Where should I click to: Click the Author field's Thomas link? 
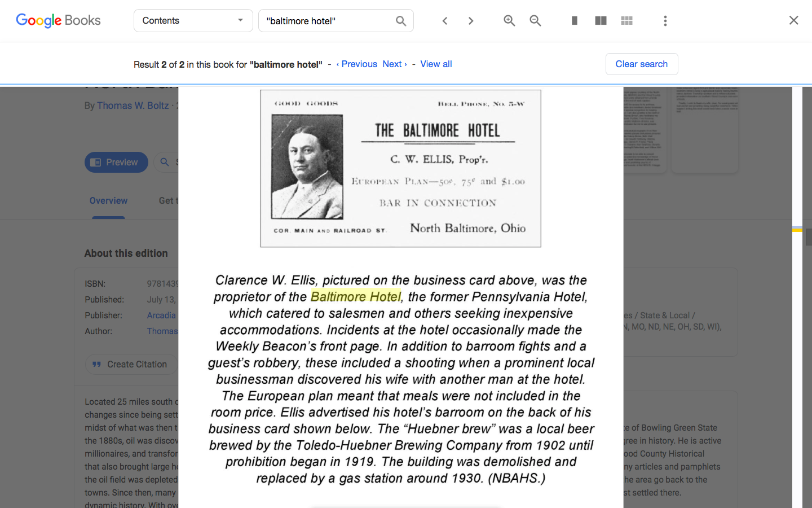(x=162, y=331)
